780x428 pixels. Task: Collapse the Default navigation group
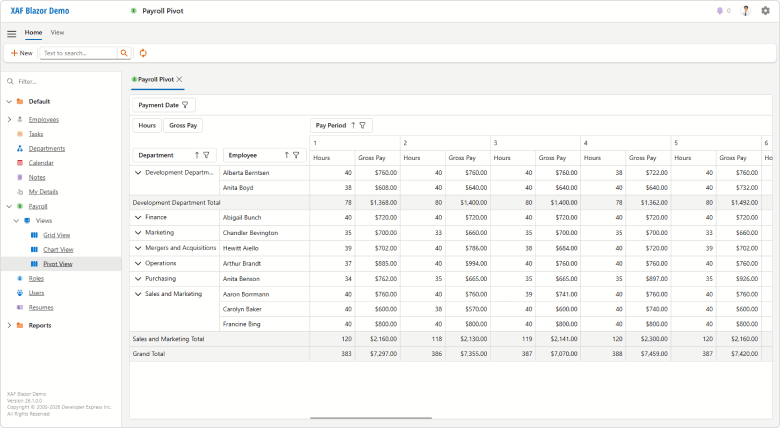[9, 102]
